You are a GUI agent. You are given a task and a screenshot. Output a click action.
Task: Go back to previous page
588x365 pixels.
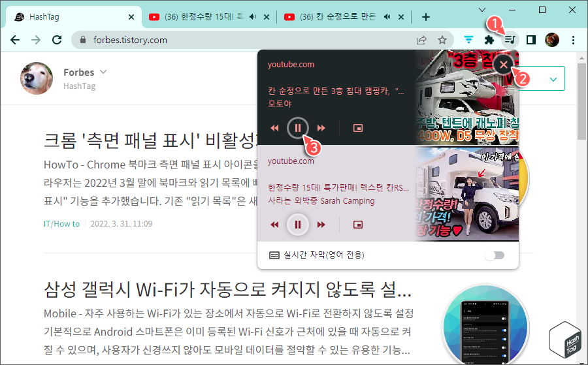15,40
